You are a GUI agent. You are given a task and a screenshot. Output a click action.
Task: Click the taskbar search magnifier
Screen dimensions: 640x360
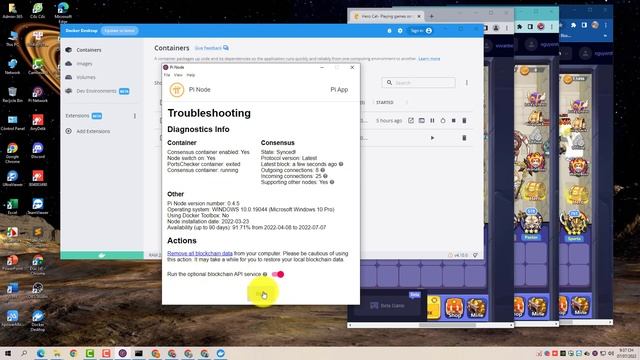(x=24, y=353)
